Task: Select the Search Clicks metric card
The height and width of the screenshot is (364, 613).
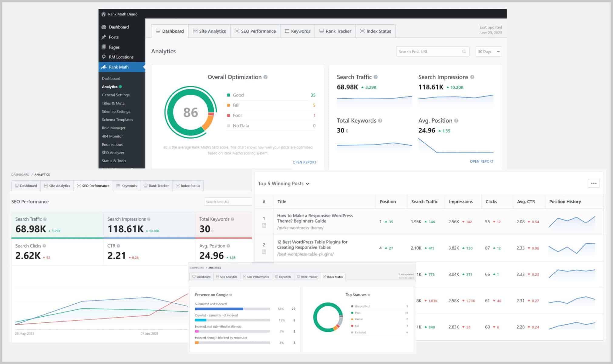Action: 57,252
